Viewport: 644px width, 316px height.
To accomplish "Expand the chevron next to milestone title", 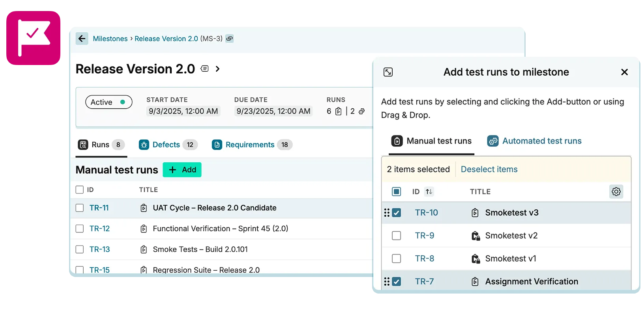I will click(217, 69).
